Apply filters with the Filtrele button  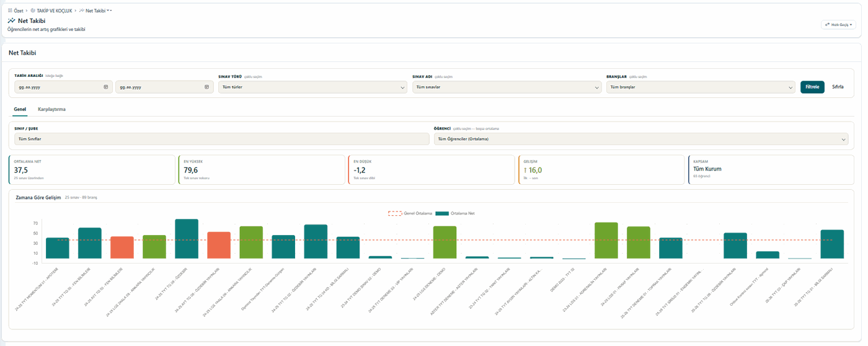[x=812, y=87]
